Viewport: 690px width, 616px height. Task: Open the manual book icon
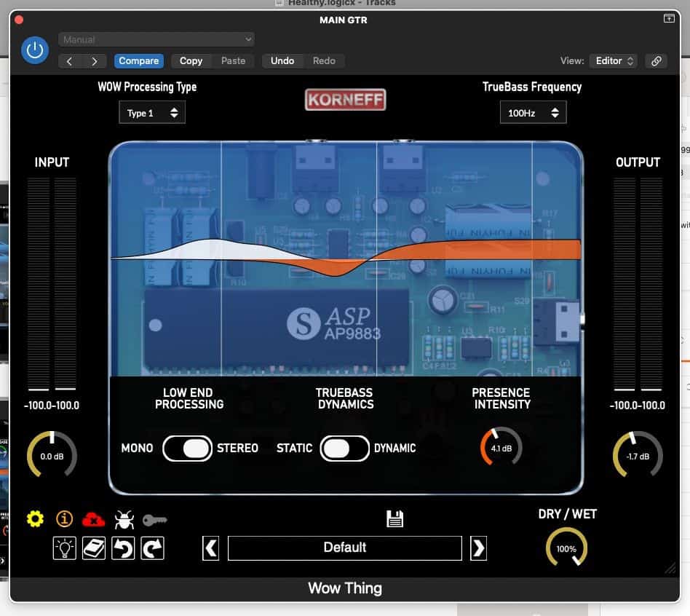tap(94, 548)
